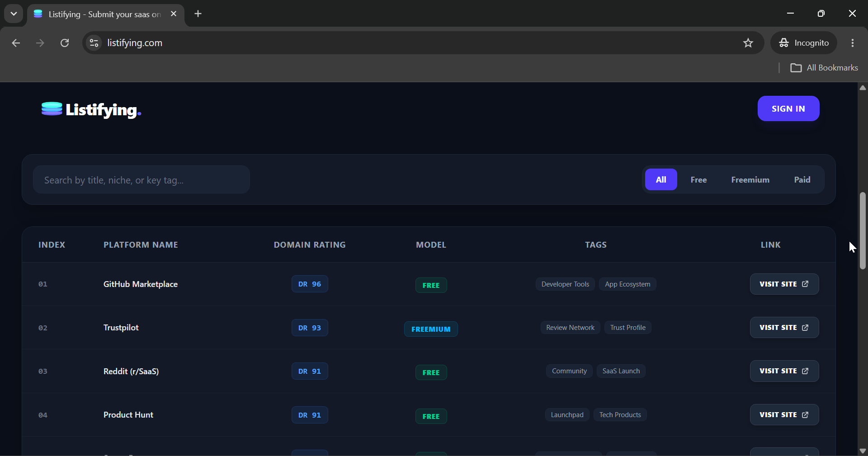Click the DOMAIN RATING column header

click(310, 245)
